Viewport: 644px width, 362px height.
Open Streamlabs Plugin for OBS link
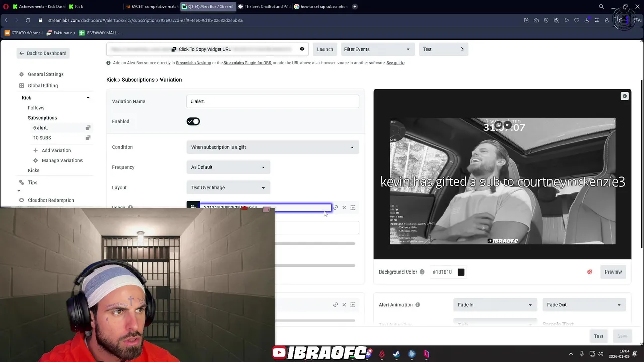pyautogui.click(x=247, y=63)
